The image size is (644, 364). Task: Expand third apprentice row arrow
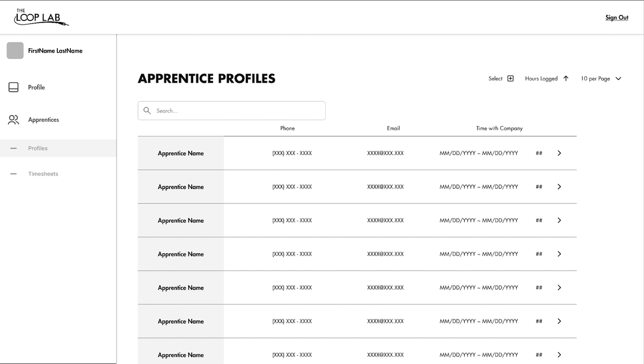point(559,220)
